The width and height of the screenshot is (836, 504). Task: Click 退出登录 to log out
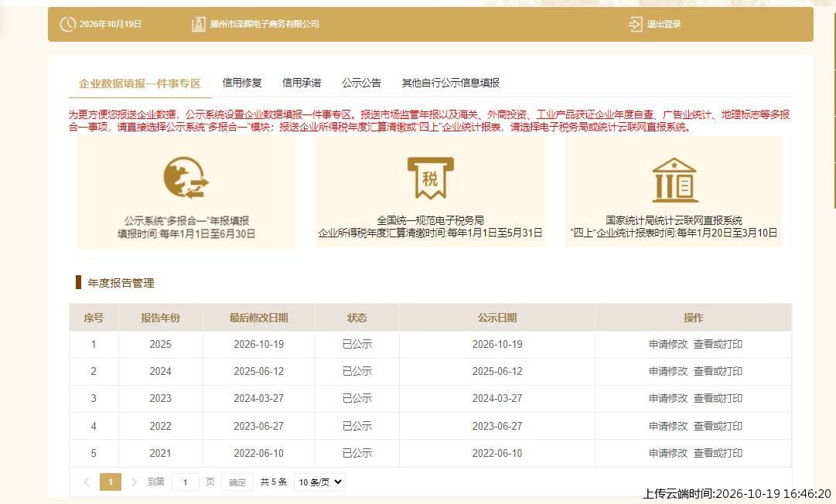click(664, 24)
